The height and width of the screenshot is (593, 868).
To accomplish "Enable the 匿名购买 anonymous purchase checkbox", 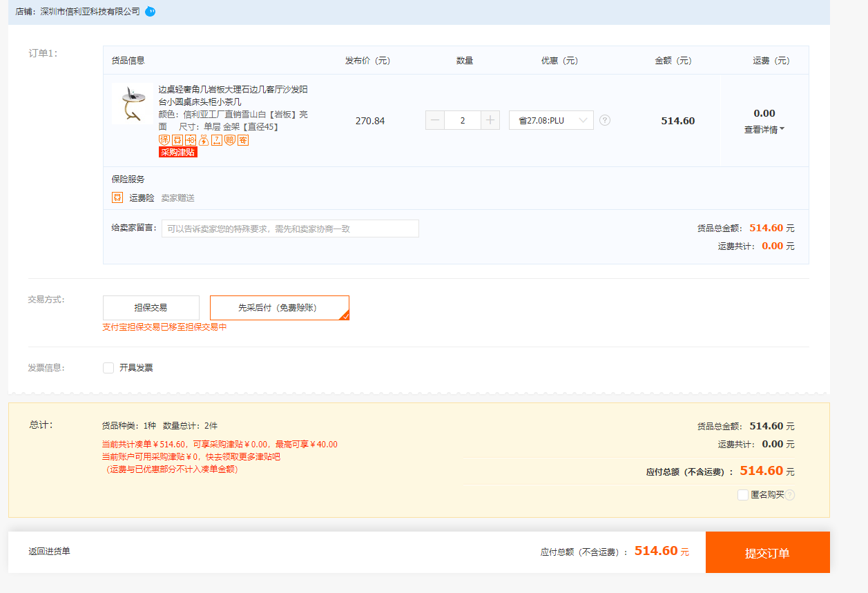I will [743, 495].
